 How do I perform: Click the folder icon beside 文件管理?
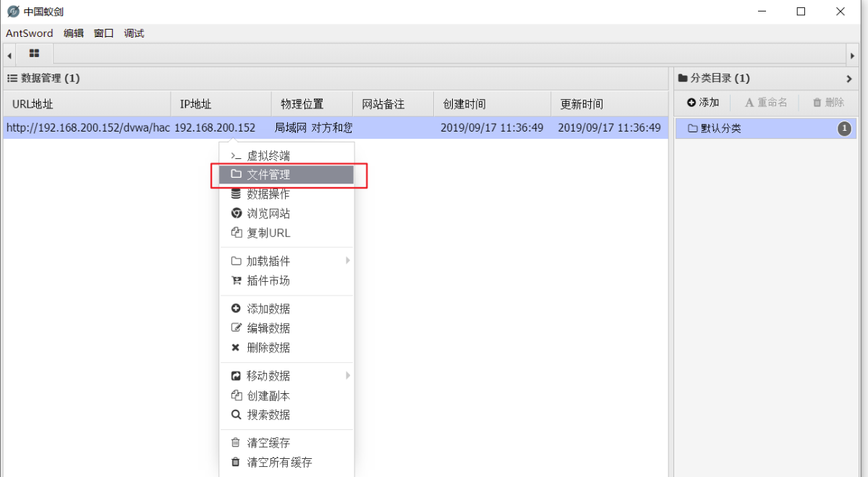[236, 174]
